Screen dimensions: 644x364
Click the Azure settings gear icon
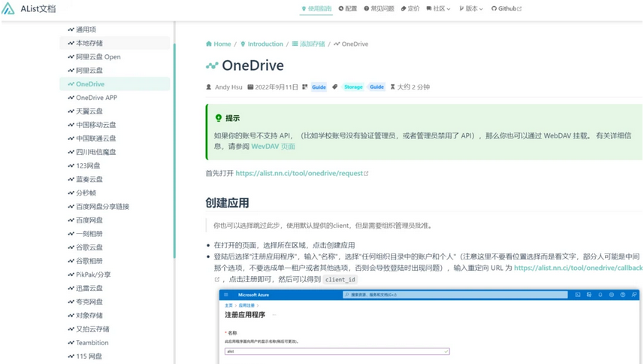click(x=612, y=295)
